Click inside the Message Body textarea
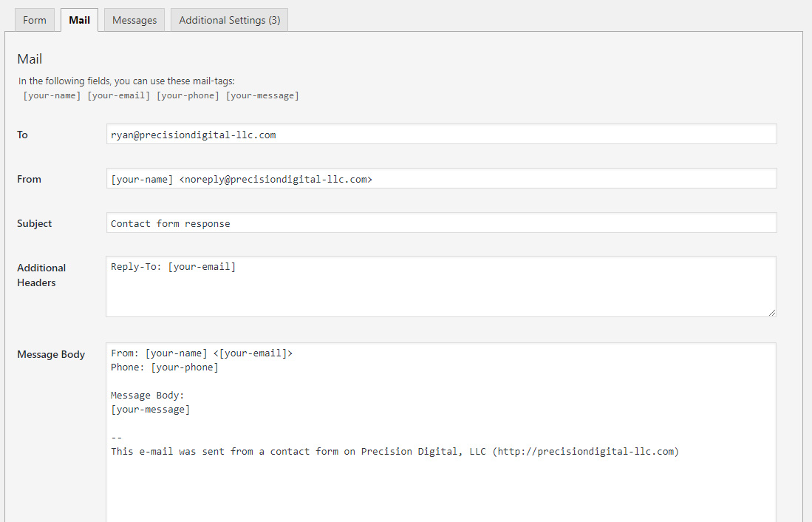 [x=441, y=433]
